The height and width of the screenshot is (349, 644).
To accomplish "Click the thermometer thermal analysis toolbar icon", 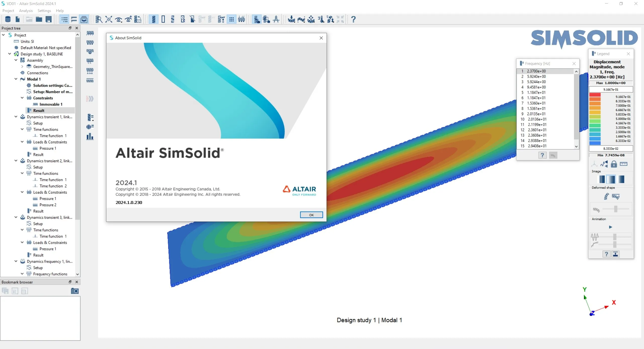I will 321,19.
